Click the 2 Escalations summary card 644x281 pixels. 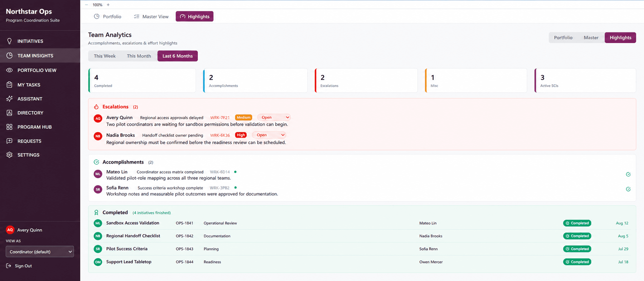[366, 80]
